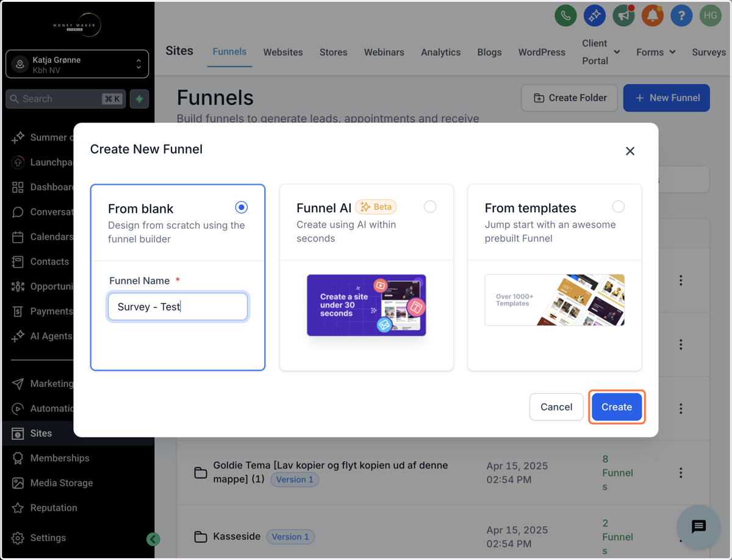Click the Funnel AI preview thumbnail
The width and height of the screenshot is (732, 560).
click(x=367, y=305)
